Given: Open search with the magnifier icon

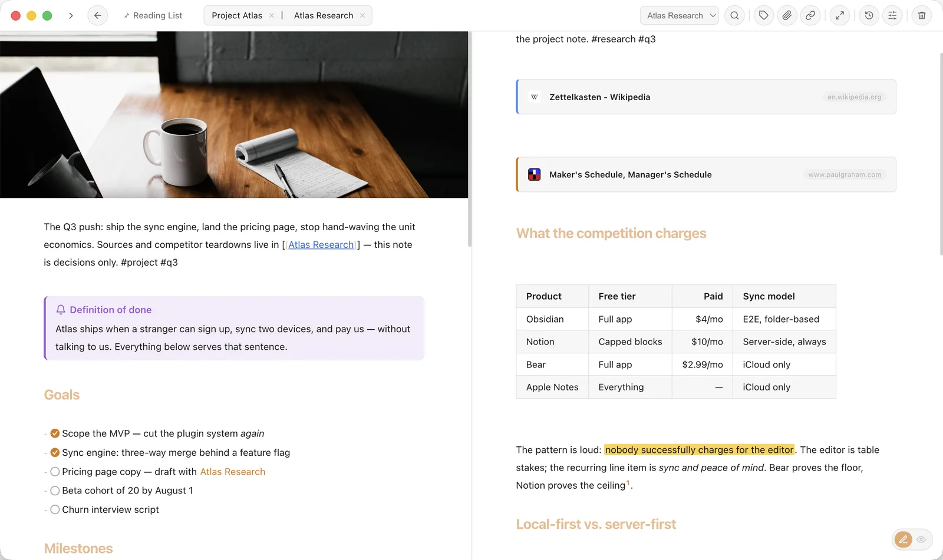Looking at the screenshot, I should tap(734, 16).
